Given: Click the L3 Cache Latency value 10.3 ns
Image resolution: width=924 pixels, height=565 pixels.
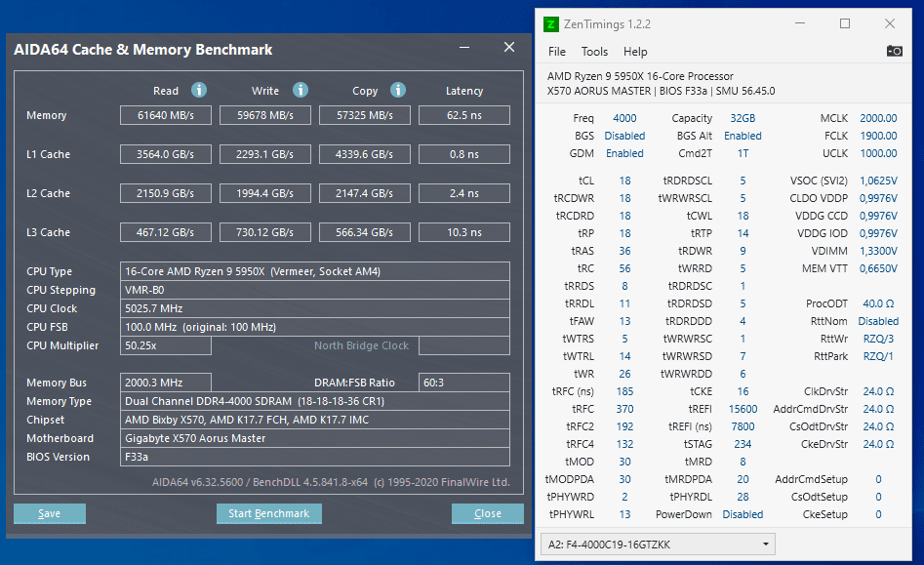Looking at the screenshot, I should tap(464, 232).
